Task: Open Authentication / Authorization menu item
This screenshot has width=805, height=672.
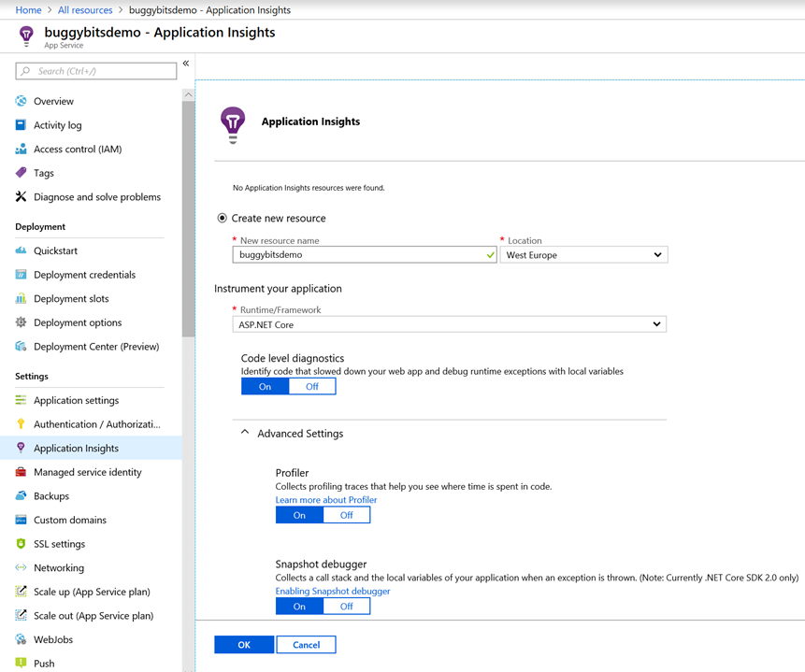Action: coord(91,424)
